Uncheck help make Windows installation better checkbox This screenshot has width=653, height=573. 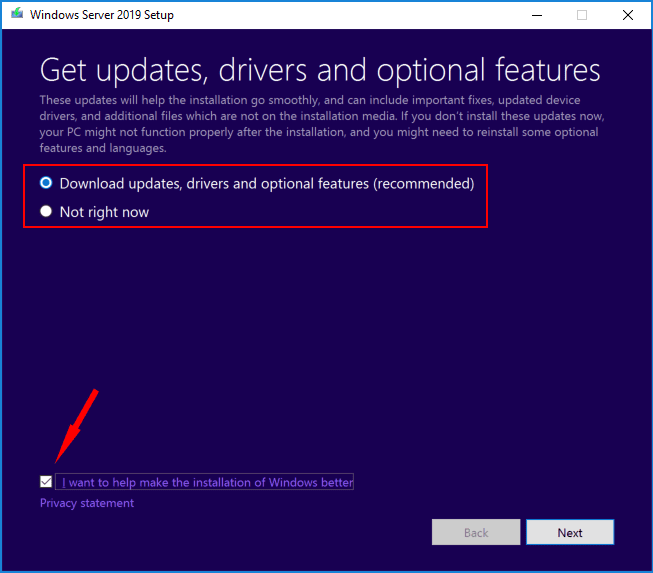[46, 482]
